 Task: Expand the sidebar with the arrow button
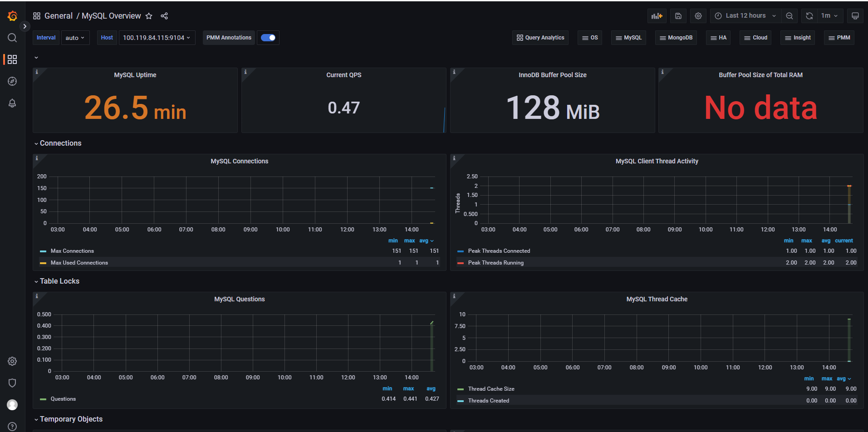pyautogui.click(x=25, y=26)
